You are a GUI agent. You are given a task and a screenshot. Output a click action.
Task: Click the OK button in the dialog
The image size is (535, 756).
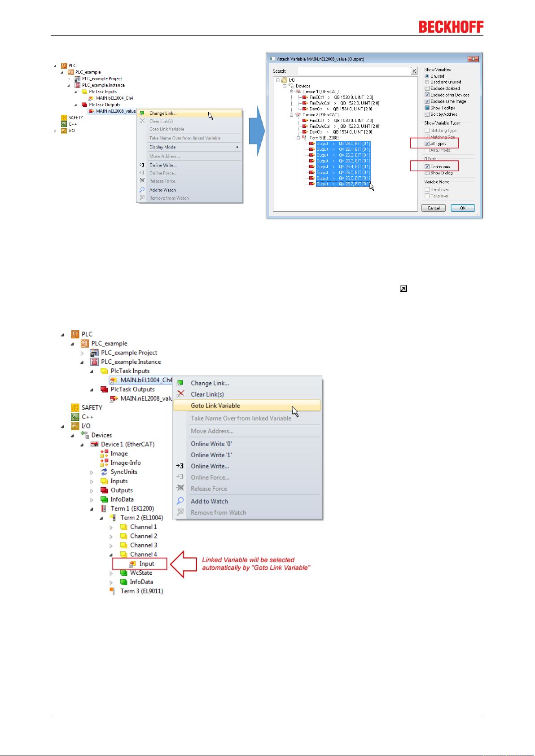pos(463,208)
